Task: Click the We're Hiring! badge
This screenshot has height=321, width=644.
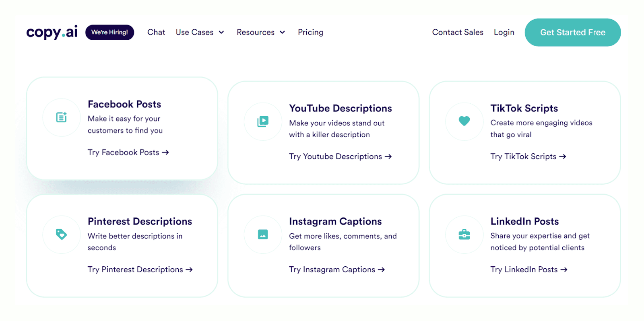Action: [x=109, y=32]
